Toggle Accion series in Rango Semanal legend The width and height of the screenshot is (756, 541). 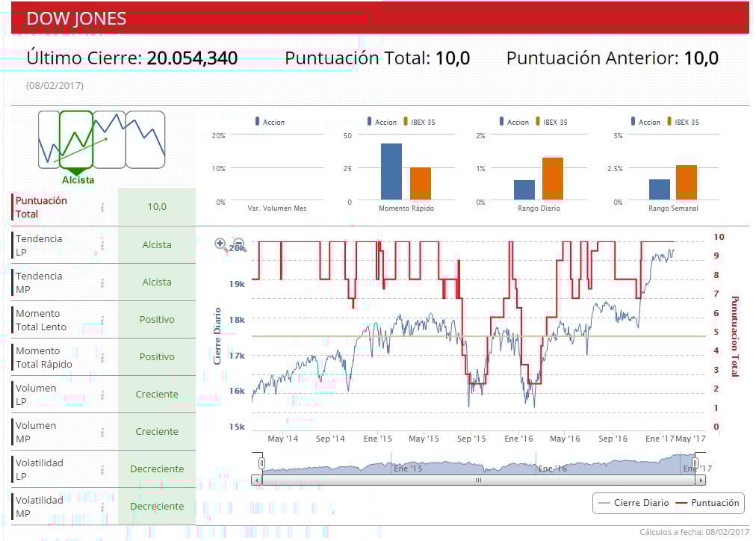coord(645,122)
